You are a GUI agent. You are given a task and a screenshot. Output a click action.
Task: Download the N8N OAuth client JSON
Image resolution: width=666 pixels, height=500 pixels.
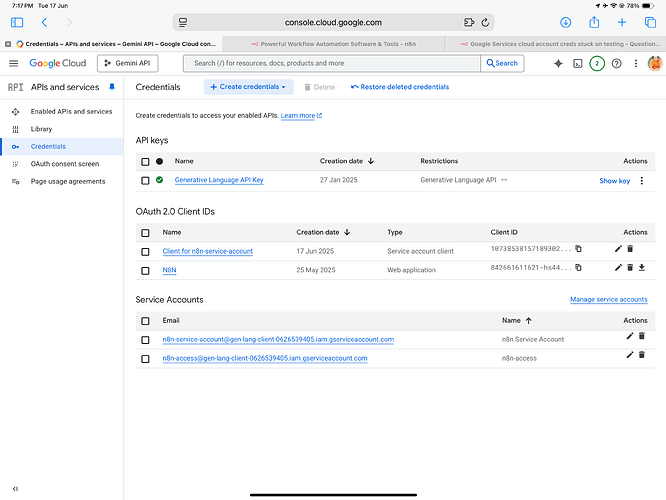click(x=642, y=267)
